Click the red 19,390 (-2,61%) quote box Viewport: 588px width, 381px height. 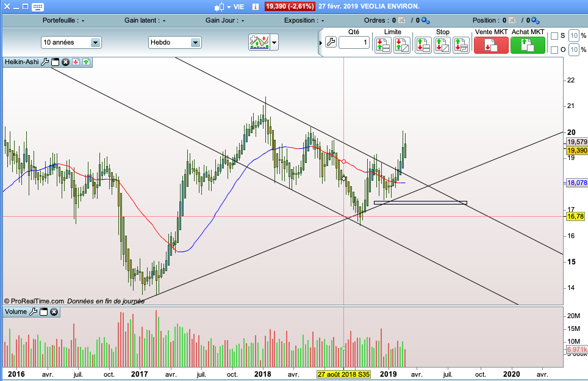click(x=290, y=6)
